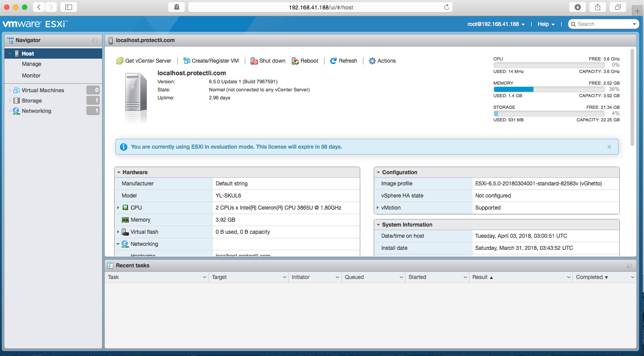The image size is (644, 356).
Task: Open the Actions gear icon
Action: pyautogui.click(x=372, y=61)
